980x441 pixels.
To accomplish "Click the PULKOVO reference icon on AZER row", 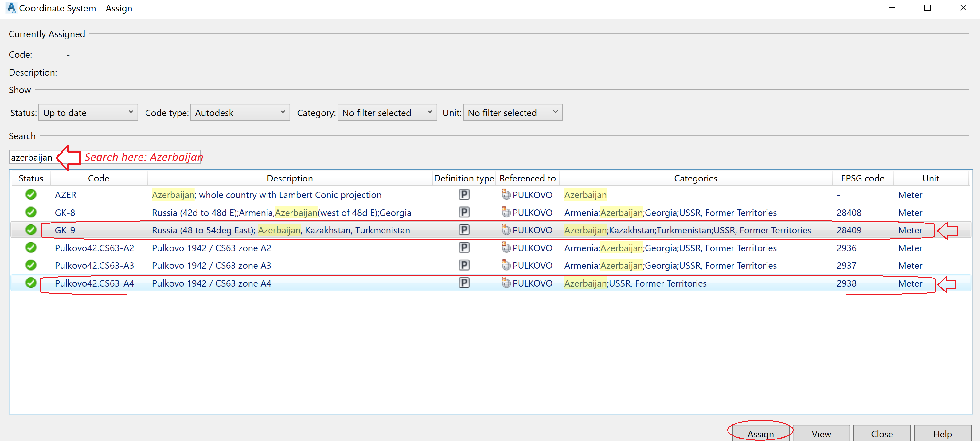I will coord(506,194).
